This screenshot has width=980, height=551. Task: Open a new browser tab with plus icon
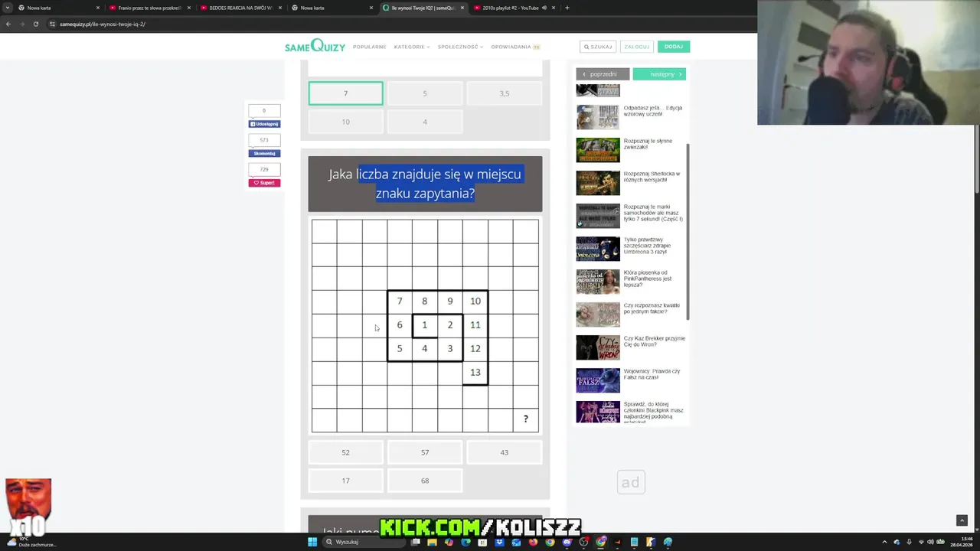[x=567, y=8]
